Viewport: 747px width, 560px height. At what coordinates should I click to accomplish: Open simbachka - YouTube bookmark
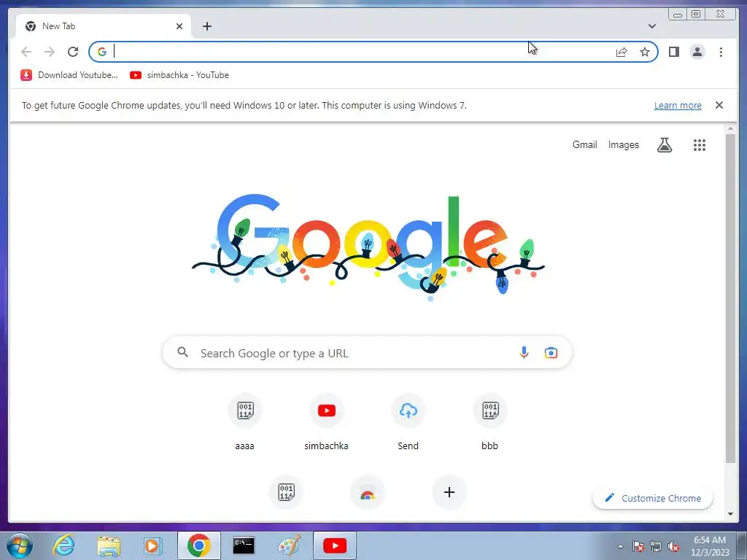point(179,75)
